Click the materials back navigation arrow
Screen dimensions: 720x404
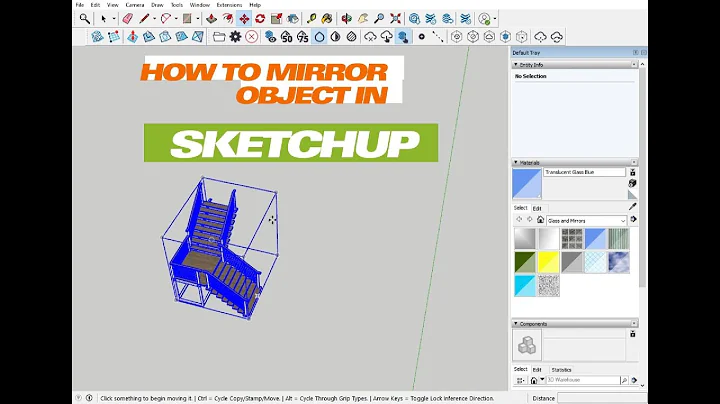point(519,220)
